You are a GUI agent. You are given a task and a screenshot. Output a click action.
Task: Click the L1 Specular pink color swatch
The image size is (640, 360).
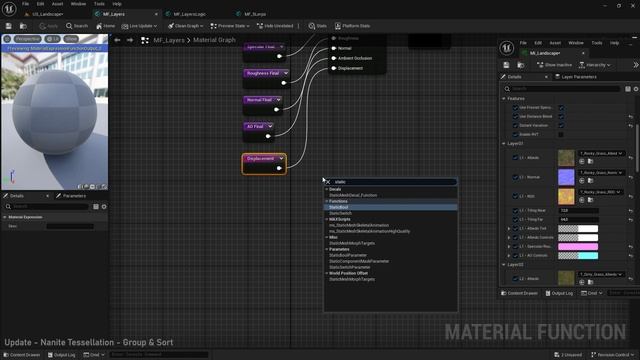(578, 247)
